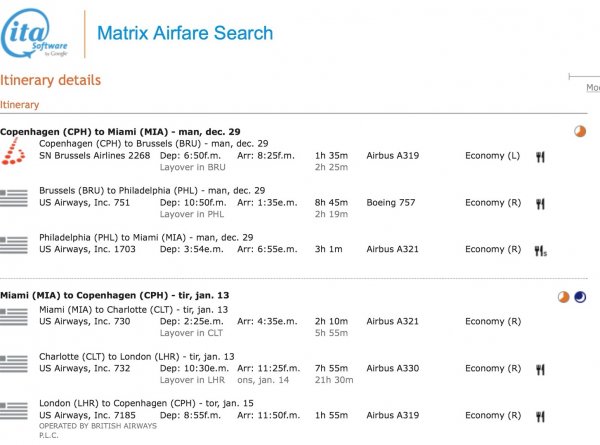Click meal icon on US Airways 1703
The image size is (600, 445).
click(541, 250)
